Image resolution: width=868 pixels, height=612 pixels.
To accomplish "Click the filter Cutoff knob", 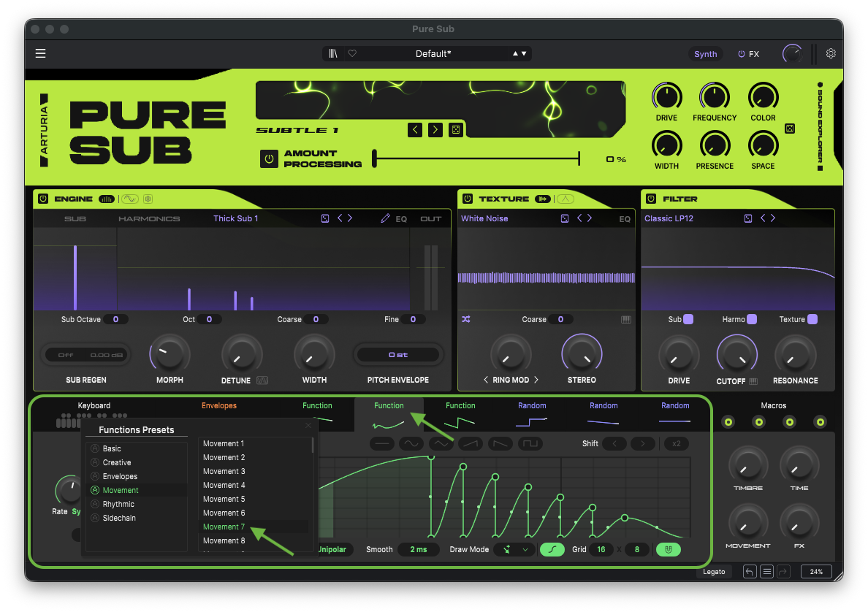I will tap(736, 355).
